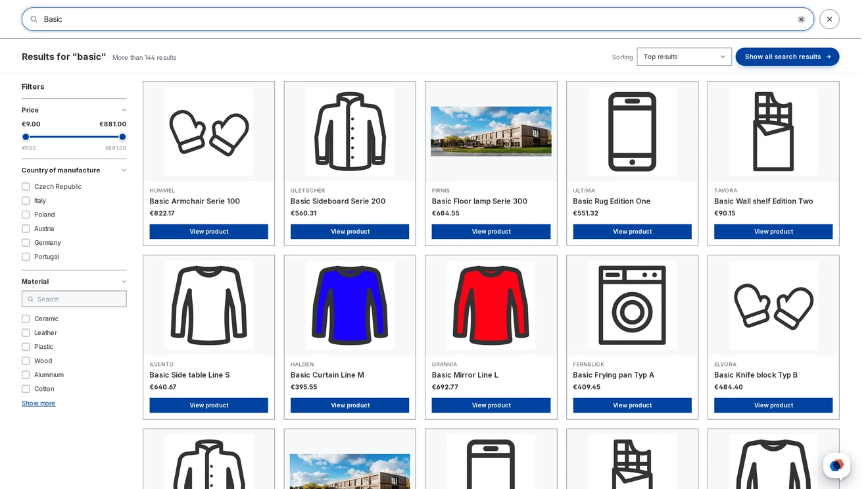Click the magnifier icon in the search bar

coord(34,19)
